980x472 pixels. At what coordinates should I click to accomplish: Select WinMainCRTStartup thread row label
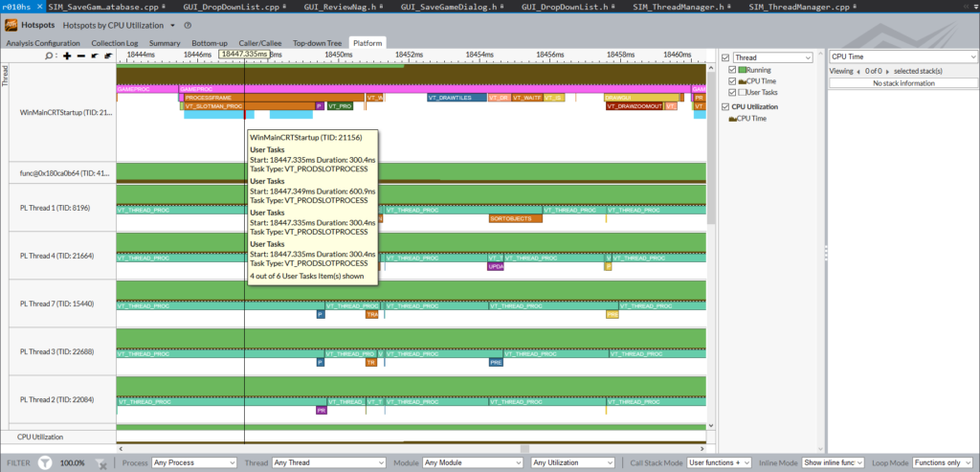point(66,113)
